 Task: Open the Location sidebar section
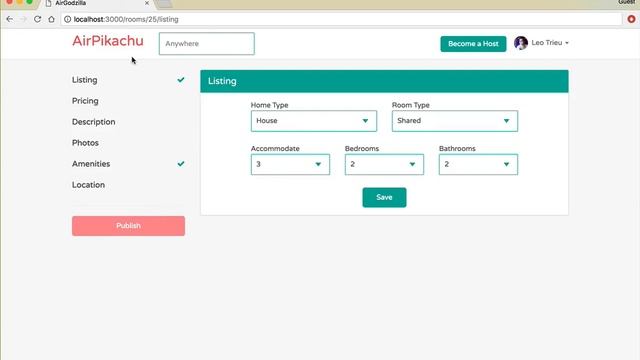click(88, 185)
